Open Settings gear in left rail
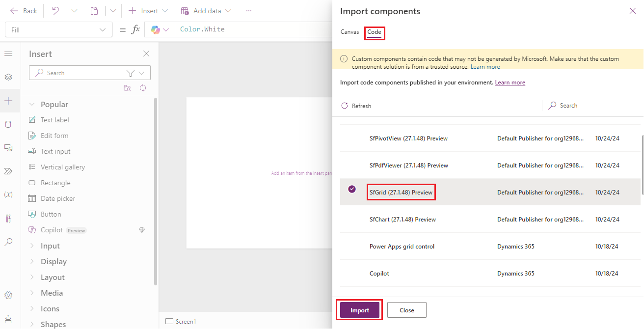This screenshot has width=644, height=332. tap(8, 295)
